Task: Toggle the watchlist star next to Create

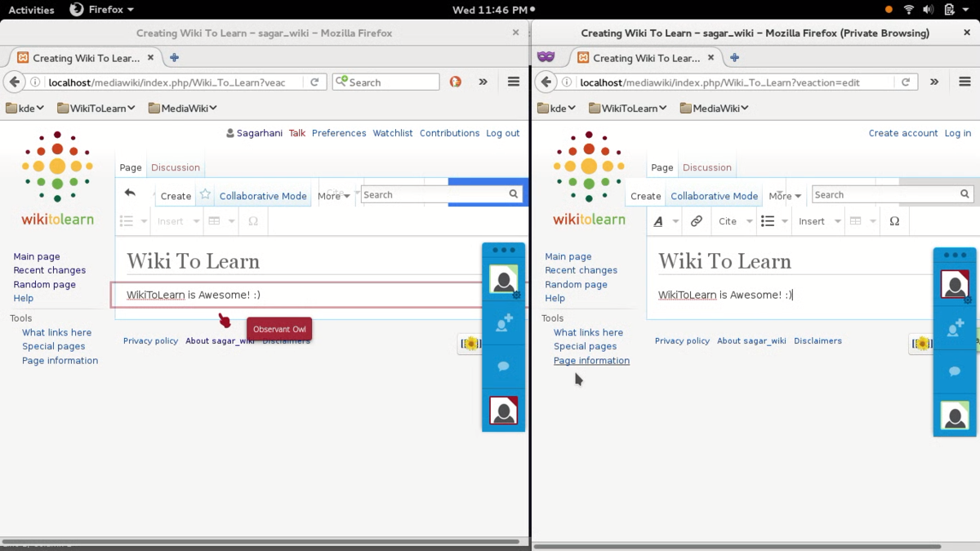Action: [205, 195]
